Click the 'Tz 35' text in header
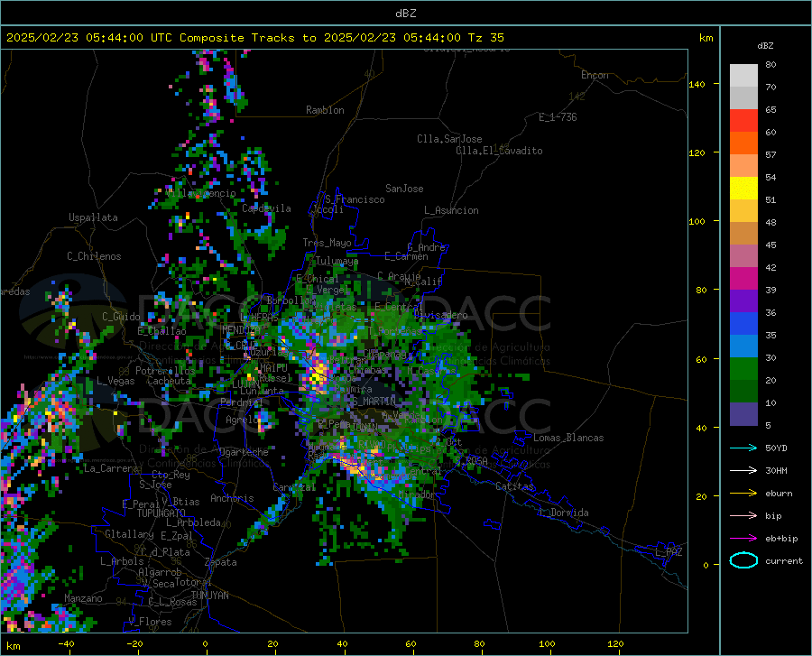 point(485,38)
